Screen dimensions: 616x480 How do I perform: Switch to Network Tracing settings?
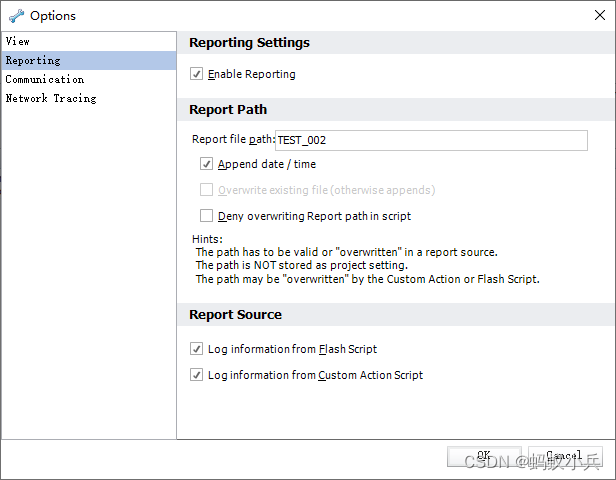tap(51, 99)
